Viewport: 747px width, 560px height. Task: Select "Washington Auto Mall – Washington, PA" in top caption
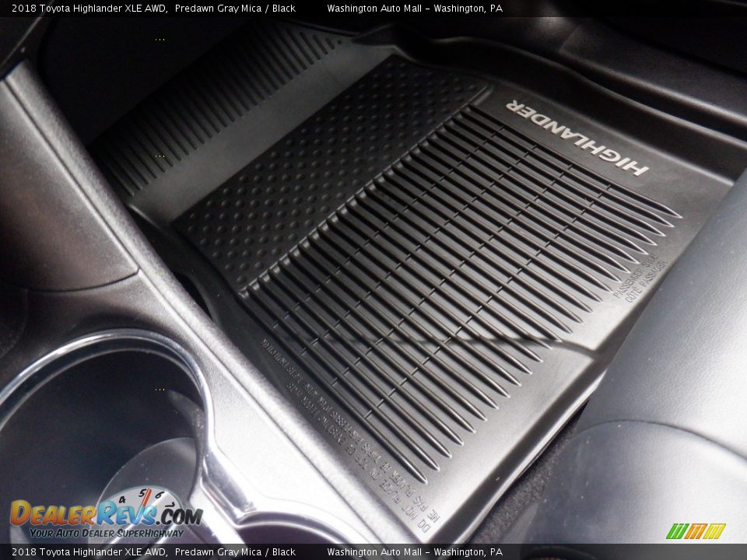tap(415, 8)
